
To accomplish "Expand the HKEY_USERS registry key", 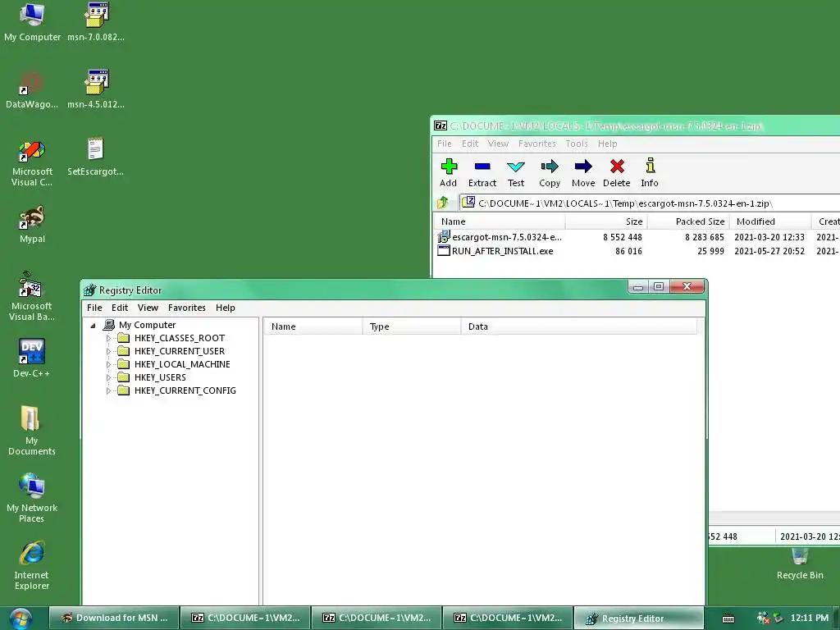I will (x=108, y=377).
